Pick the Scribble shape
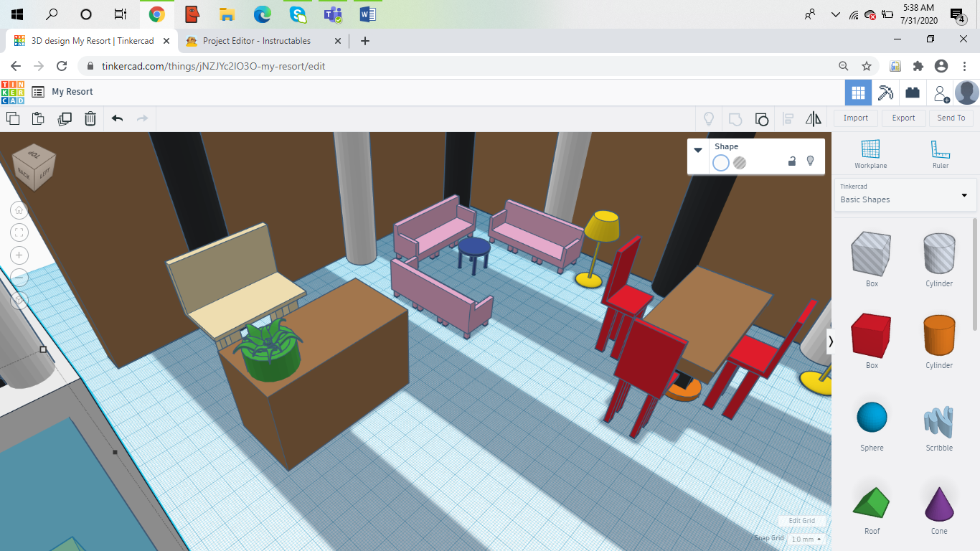Image resolution: width=980 pixels, height=551 pixels. coord(939,422)
